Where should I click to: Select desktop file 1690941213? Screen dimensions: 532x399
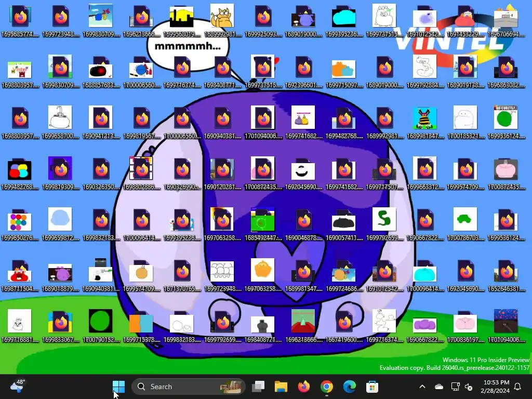click(x=101, y=122)
